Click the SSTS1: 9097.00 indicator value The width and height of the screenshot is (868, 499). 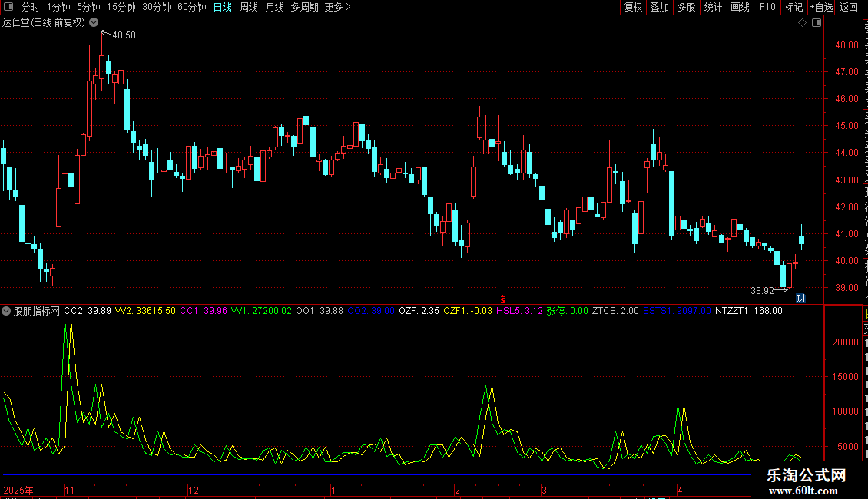click(677, 311)
